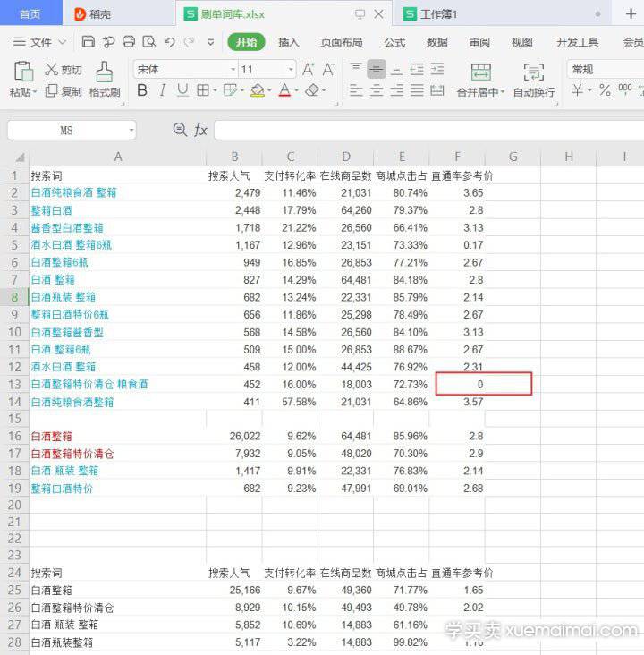Click the Undo arrow icon
Viewport: 644px width, 655px height.
(169, 42)
